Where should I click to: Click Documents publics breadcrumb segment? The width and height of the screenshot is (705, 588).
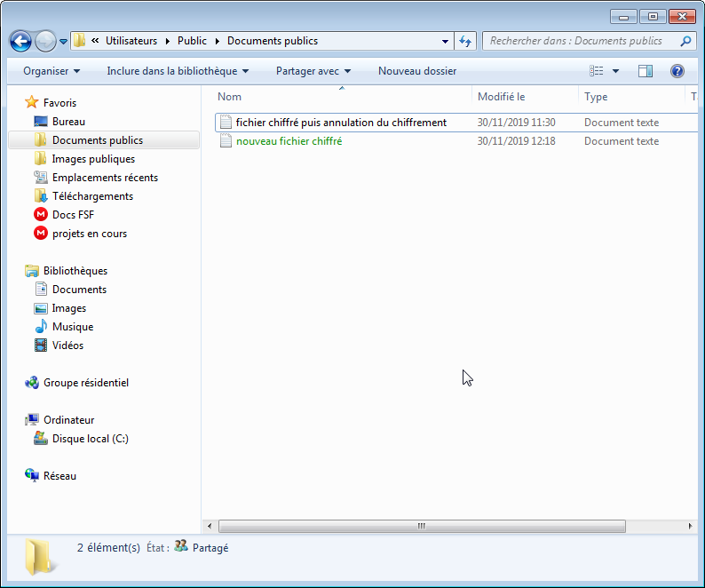273,41
